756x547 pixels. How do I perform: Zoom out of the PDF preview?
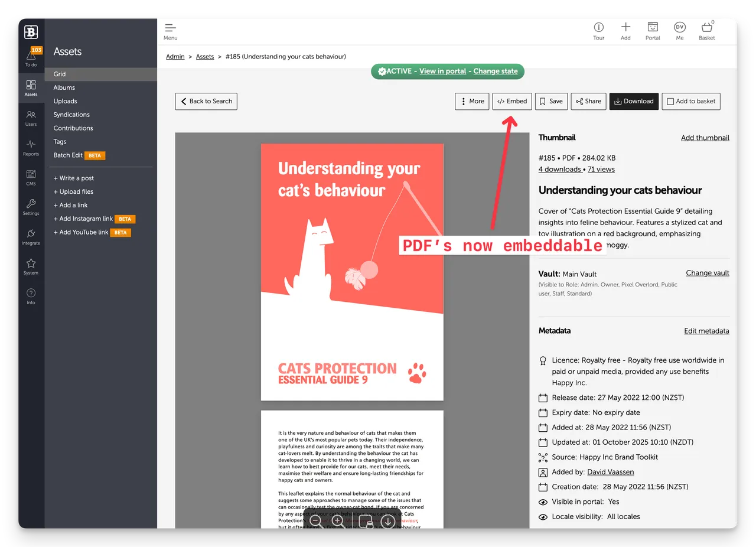point(316,521)
